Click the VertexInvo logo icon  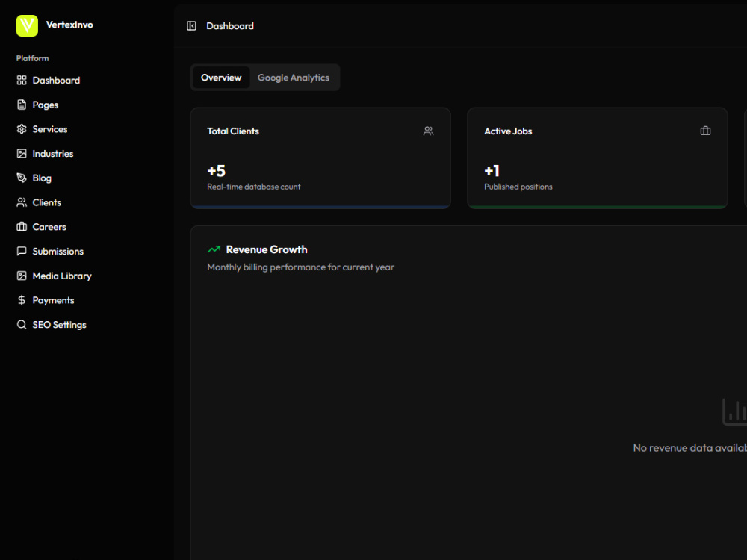(x=27, y=25)
